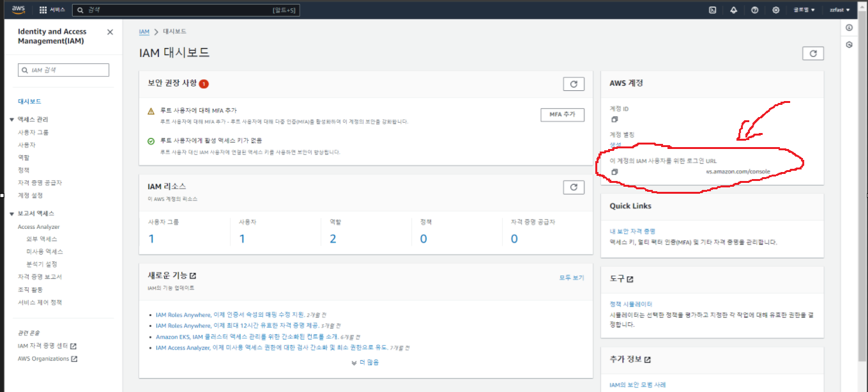This screenshot has height=392, width=868.
Task: Refresh the IAM 리소스 panel
Action: pos(574,187)
